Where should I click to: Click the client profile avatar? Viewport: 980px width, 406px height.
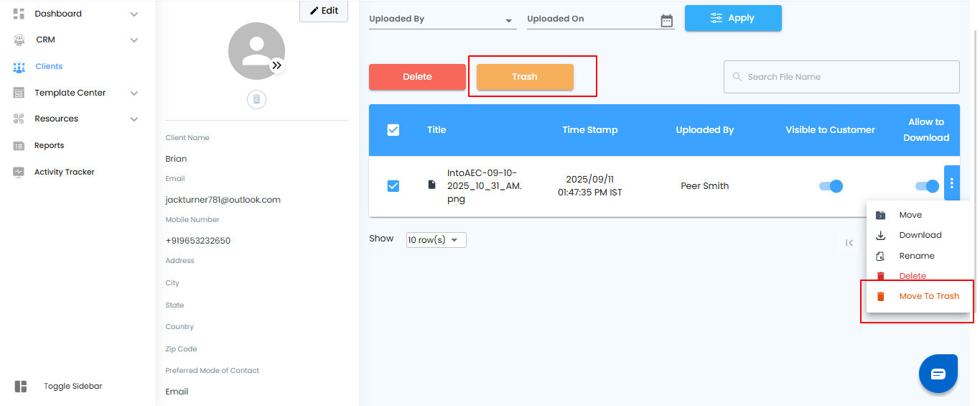[x=256, y=50]
